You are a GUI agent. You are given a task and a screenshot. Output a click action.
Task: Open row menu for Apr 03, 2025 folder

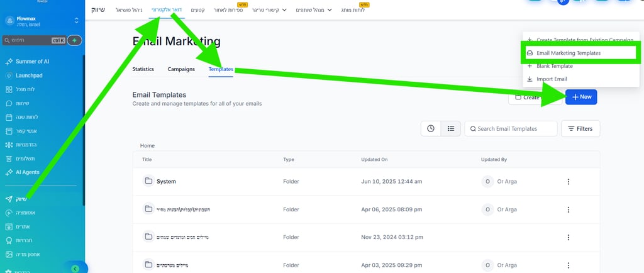[x=569, y=265]
